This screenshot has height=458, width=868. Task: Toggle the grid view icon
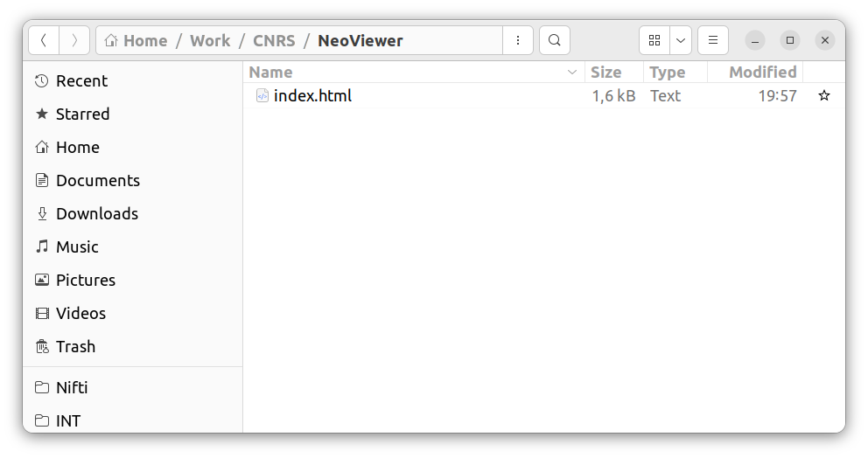click(x=654, y=40)
